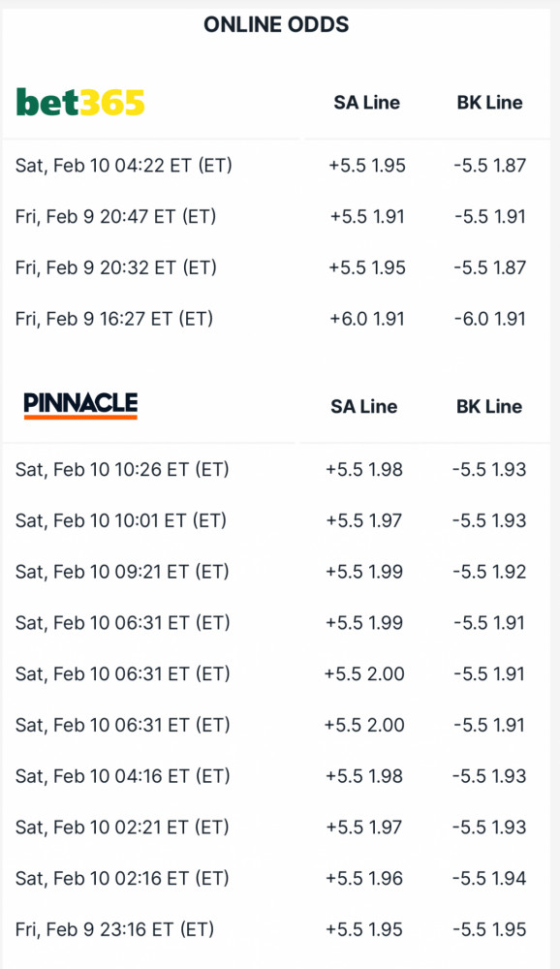560x969 pixels.
Task: Choose Pinnacle Fri, Feb 9 23:16 ET row
Action: [x=276, y=929]
